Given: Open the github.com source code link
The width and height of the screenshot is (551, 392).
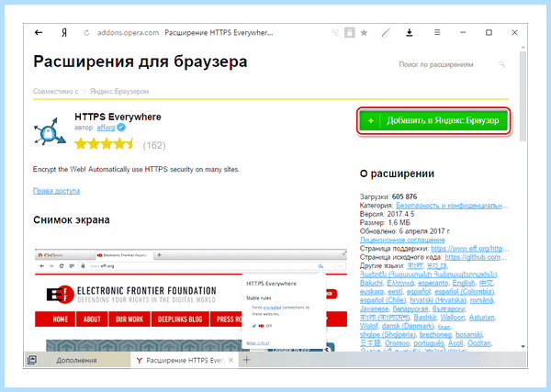Looking at the screenshot, I should pyautogui.click(x=476, y=257).
